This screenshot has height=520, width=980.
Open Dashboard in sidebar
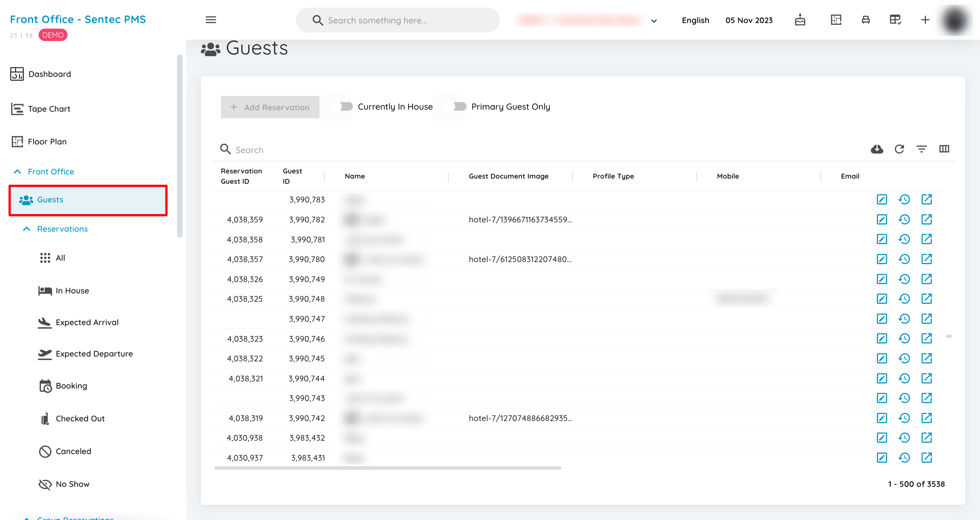41,74
